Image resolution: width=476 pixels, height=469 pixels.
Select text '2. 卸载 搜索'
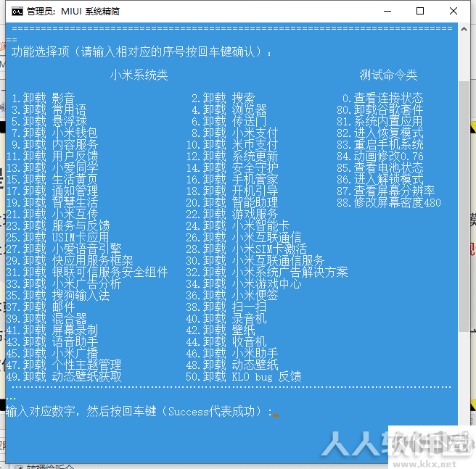click(x=223, y=99)
